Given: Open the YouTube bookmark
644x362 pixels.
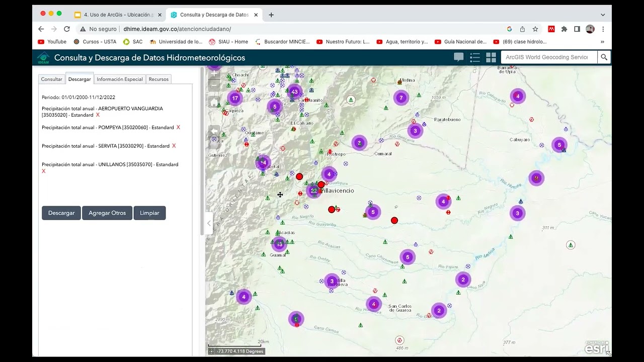Looking at the screenshot, I should (x=52, y=42).
